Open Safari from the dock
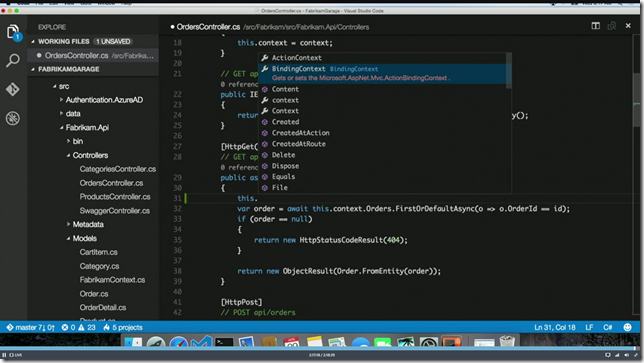 click(x=179, y=342)
